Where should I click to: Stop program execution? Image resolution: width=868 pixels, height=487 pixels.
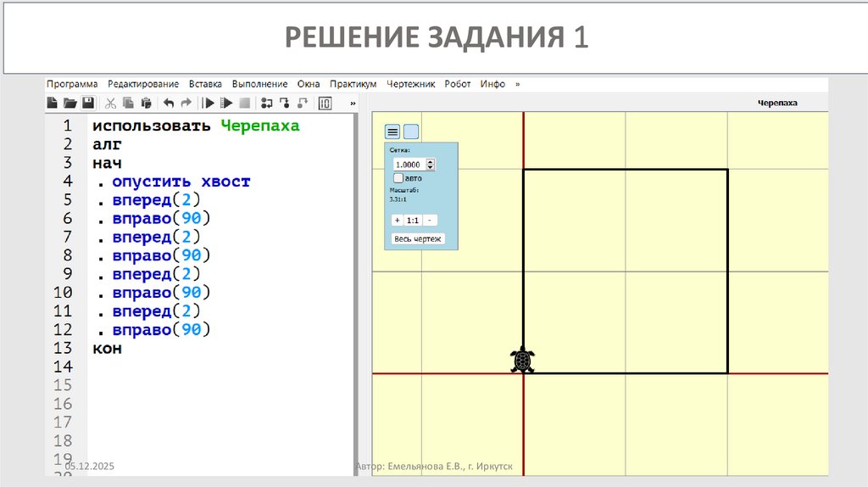point(244,103)
